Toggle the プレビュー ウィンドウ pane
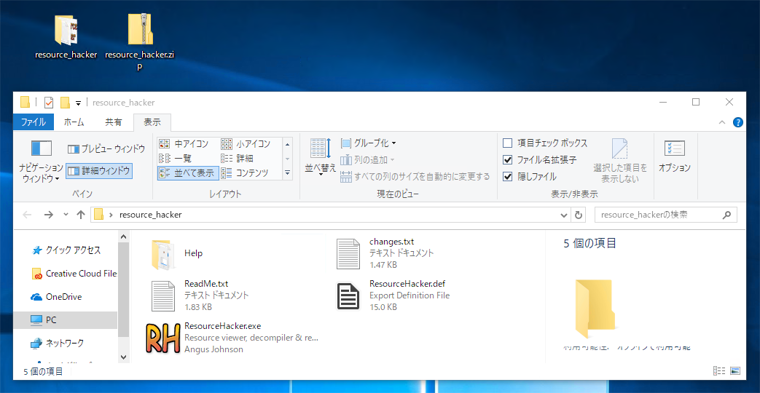 coord(106,149)
